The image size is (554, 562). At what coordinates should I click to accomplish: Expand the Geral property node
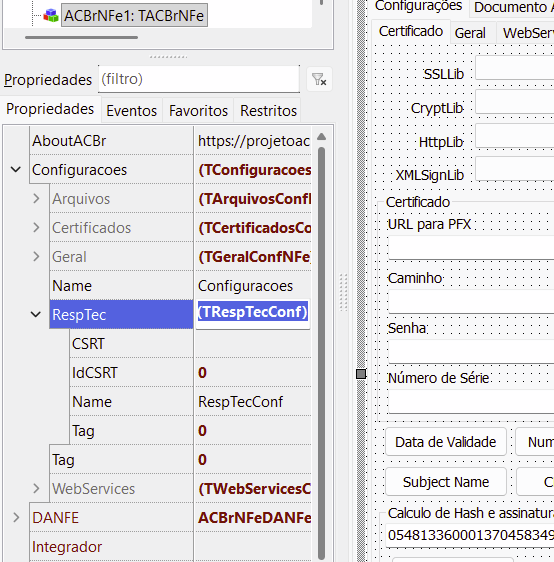point(36,257)
